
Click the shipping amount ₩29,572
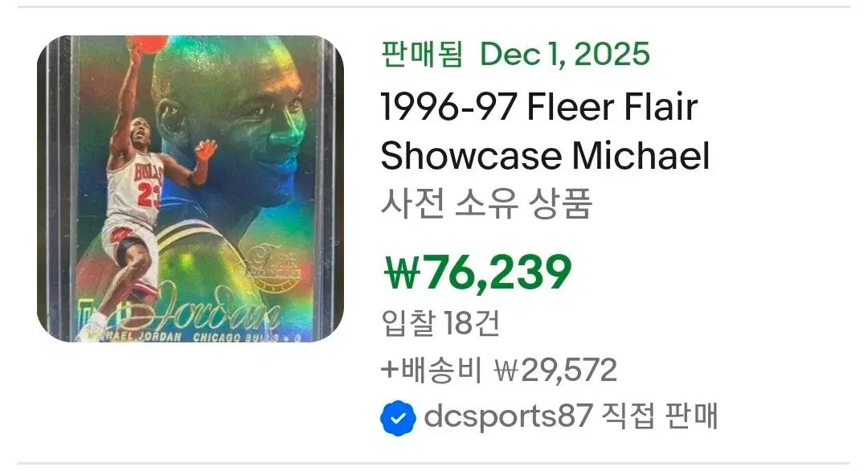(x=555, y=370)
